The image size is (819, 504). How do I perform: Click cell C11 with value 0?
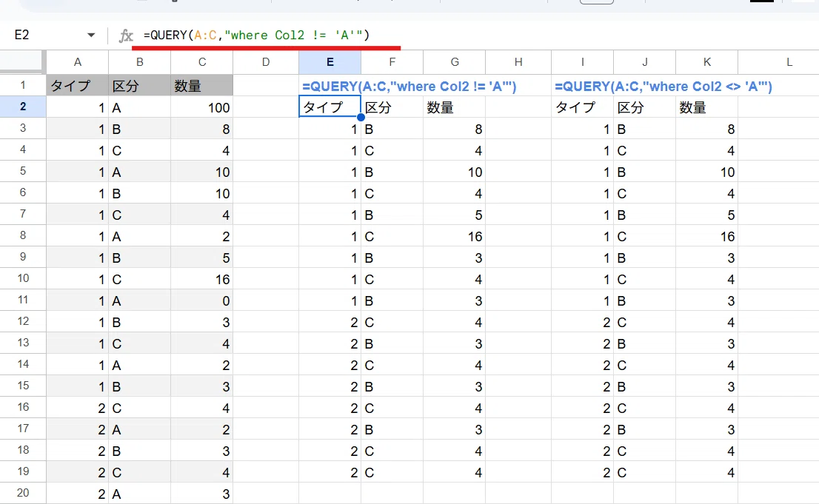[201, 300]
